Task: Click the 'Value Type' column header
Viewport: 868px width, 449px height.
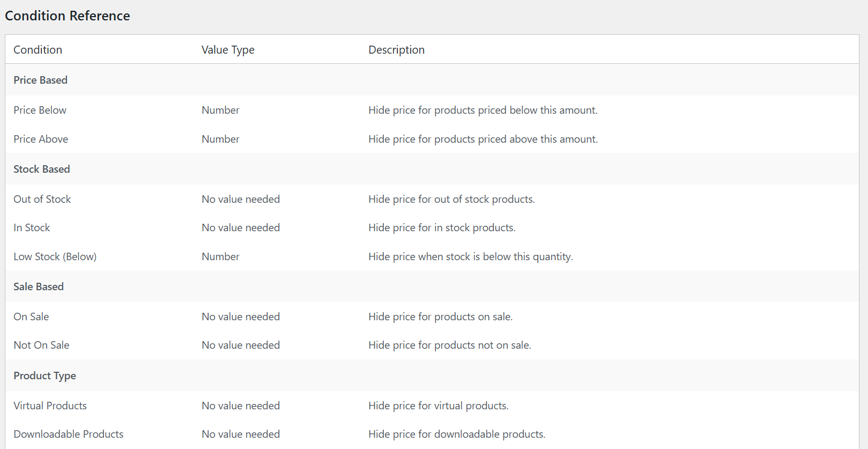Action: pyautogui.click(x=228, y=50)
